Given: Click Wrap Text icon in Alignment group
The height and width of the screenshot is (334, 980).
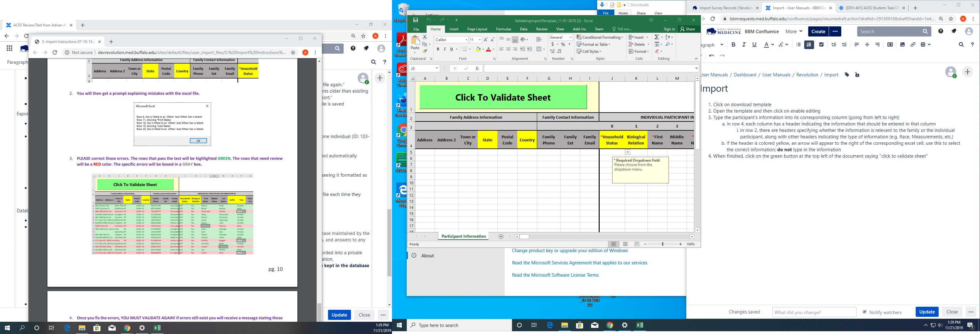Looking at the screenshot, I should 539,40.
